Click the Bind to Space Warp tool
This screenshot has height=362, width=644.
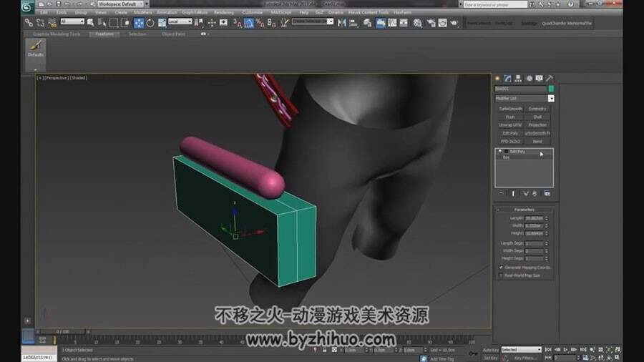point(52,23)
